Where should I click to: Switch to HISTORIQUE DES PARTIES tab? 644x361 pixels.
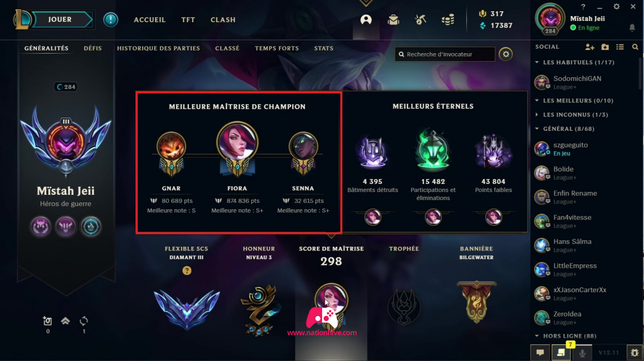[158, 48]
